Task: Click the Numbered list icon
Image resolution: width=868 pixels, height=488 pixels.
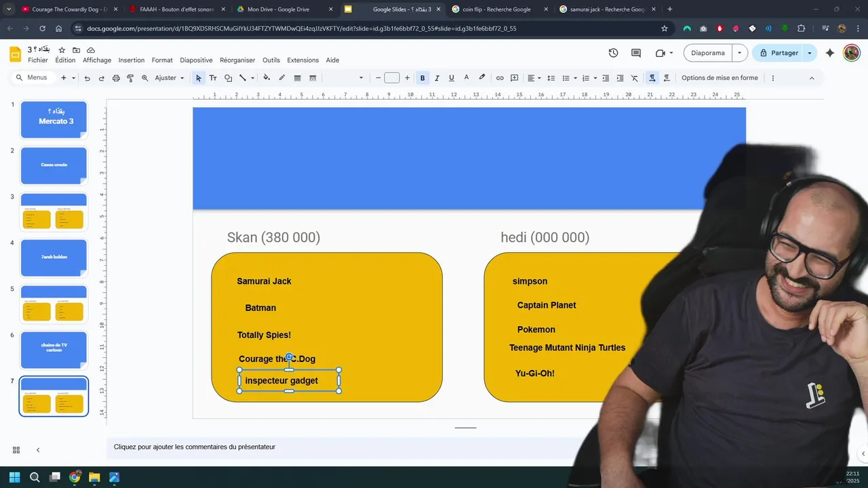Action: click(x=586, y=78)
